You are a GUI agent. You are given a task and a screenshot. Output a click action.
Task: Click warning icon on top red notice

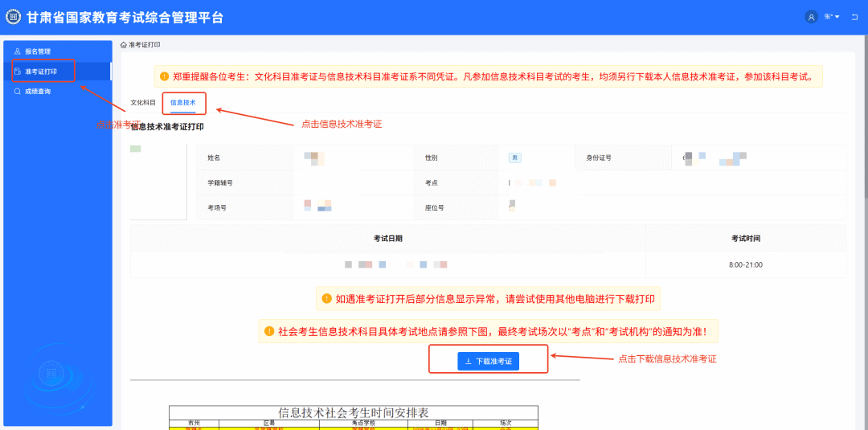coord(165,77)
